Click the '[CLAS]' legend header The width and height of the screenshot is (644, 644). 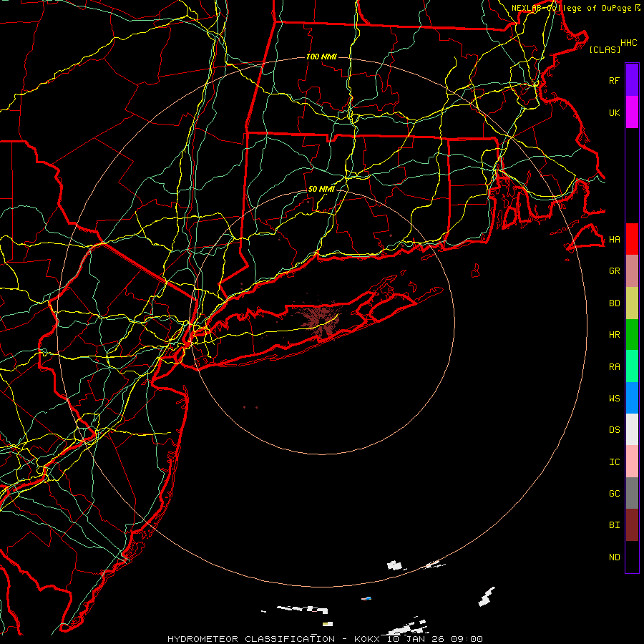click(x=605, y=49)
